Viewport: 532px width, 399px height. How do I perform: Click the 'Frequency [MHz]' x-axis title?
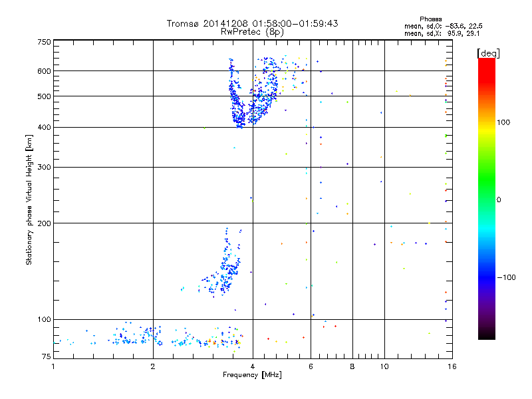click(x=252, y=375)
